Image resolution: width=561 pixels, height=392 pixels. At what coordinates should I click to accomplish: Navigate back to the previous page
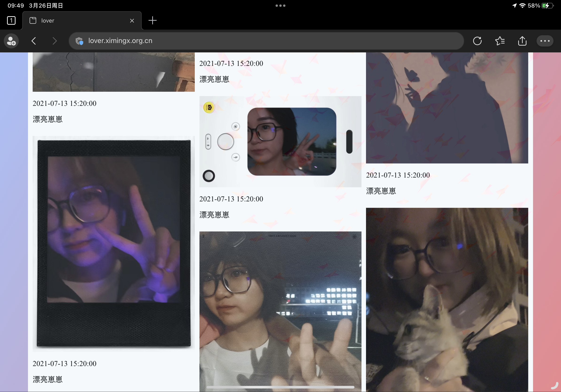point(34,41)
